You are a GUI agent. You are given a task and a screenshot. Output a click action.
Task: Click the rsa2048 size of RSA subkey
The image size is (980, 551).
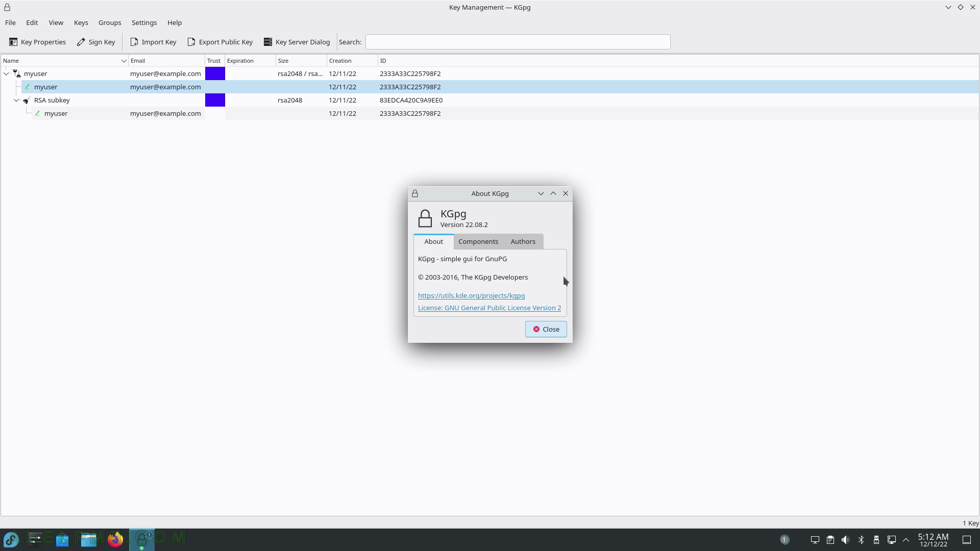[x=290, y=100]
